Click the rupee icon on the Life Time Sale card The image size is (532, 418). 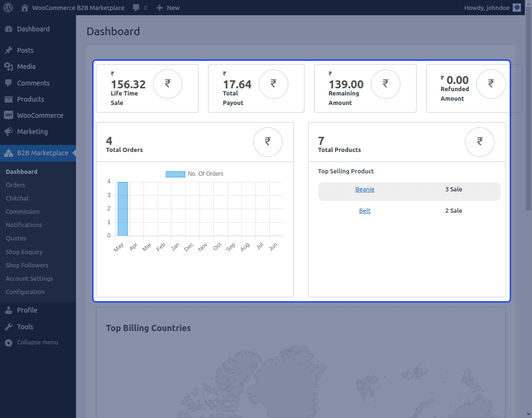(x=167, y=84)
